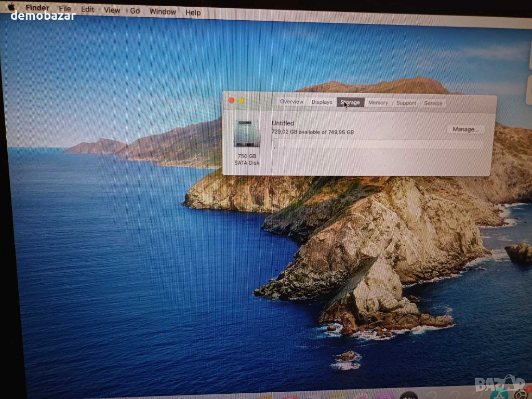Close the About This Mac window
The image size is (532, 399).
pyautogui.click(x=232, y=100)
